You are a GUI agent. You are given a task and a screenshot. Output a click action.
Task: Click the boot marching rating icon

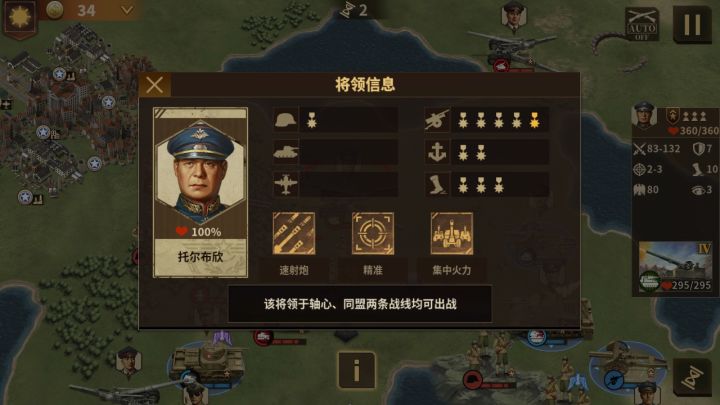(437, 184)
